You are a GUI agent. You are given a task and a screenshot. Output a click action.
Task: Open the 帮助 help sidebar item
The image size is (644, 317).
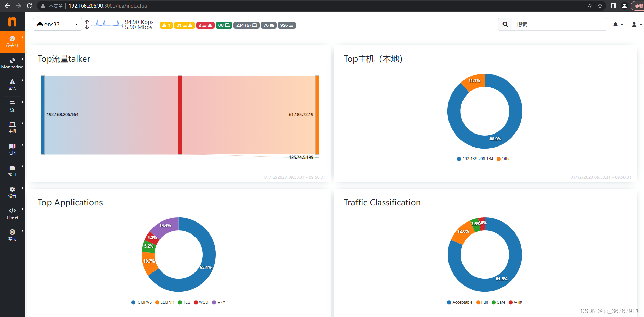[x=12, y=235]
